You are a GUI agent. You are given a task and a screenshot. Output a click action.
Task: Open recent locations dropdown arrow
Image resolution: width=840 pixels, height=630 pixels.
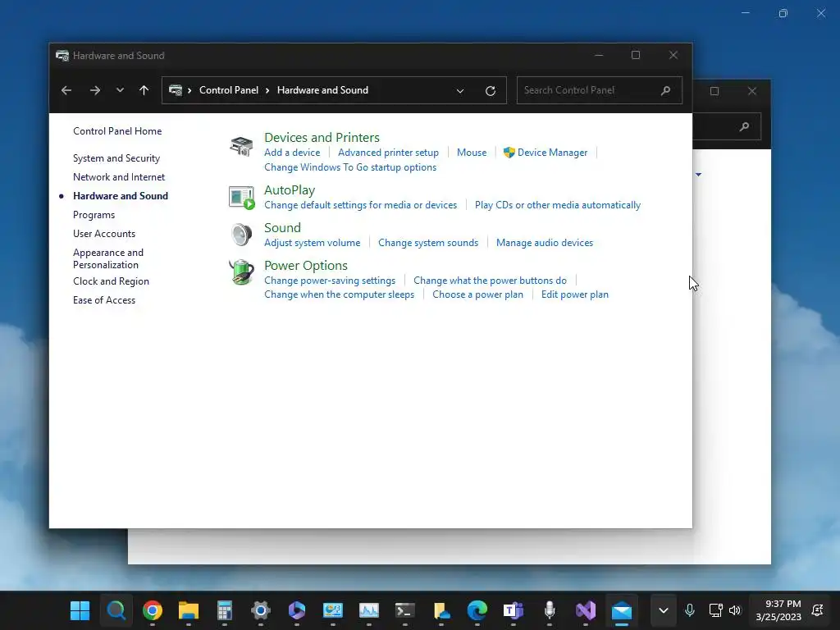tap(120, 90)
